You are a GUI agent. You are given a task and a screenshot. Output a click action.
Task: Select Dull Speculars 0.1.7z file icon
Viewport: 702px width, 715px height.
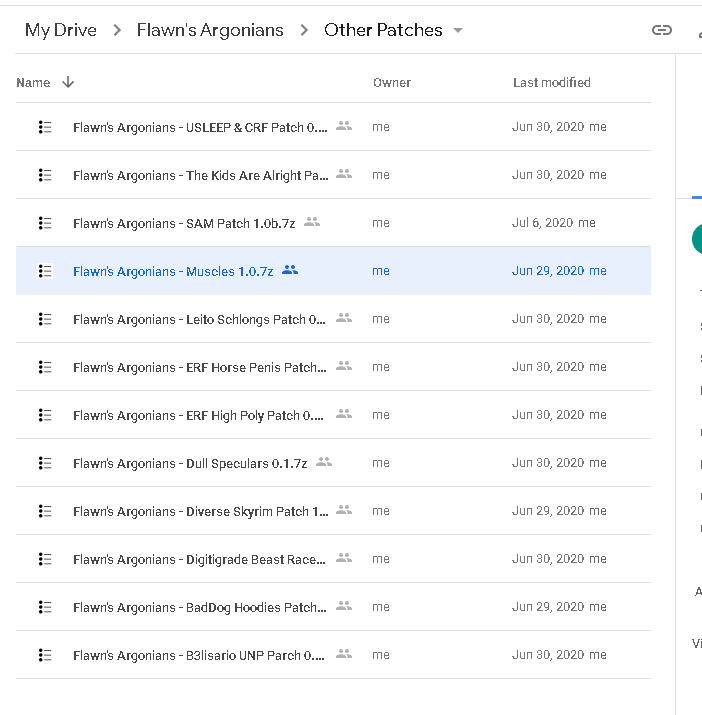click(45, 463)
